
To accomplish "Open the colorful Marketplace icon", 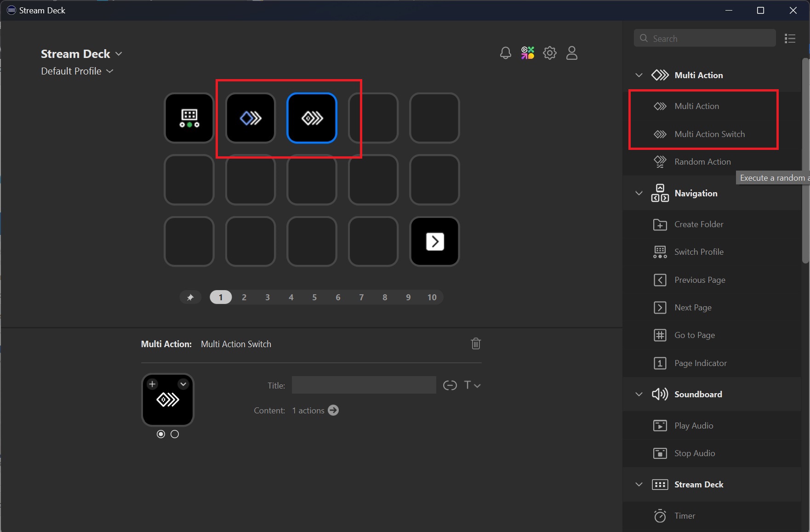I will pyautogui.click(x=527, y=53).
